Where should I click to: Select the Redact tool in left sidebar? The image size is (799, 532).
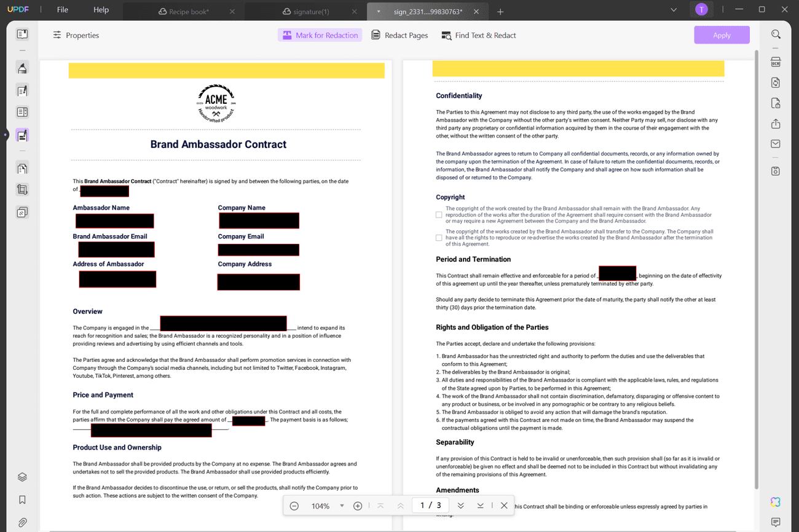[x=22, y=135]
